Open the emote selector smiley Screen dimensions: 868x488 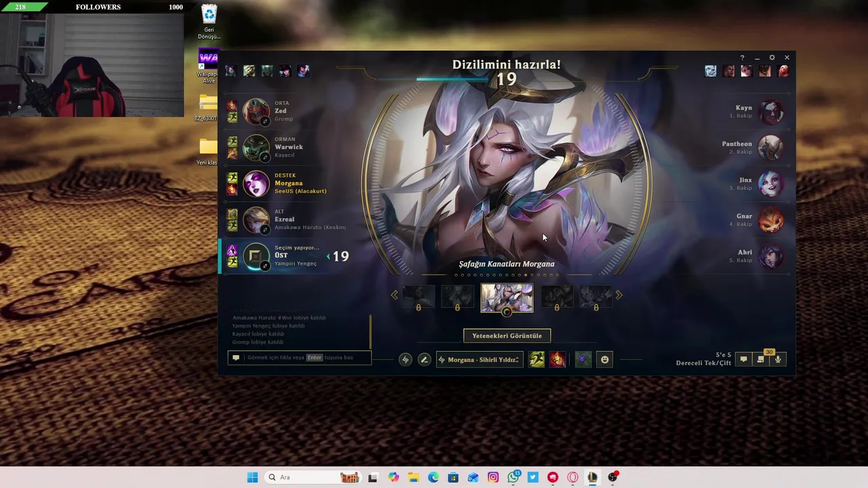click(605, 360)
